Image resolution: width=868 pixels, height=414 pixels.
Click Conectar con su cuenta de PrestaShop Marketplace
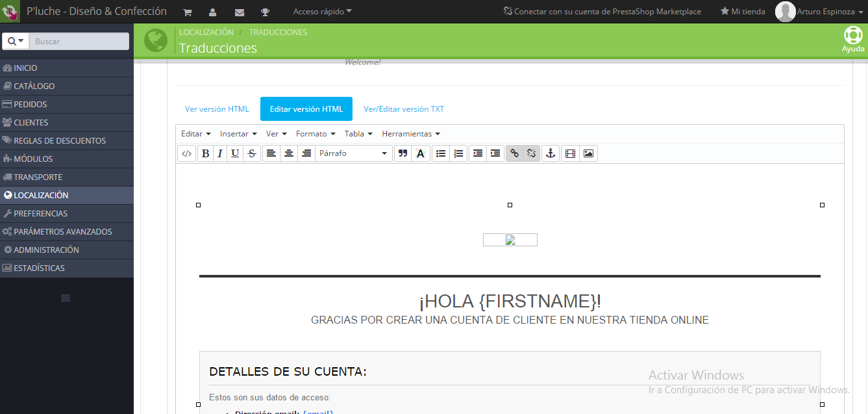pyautogui.click(x=602, y=12)
